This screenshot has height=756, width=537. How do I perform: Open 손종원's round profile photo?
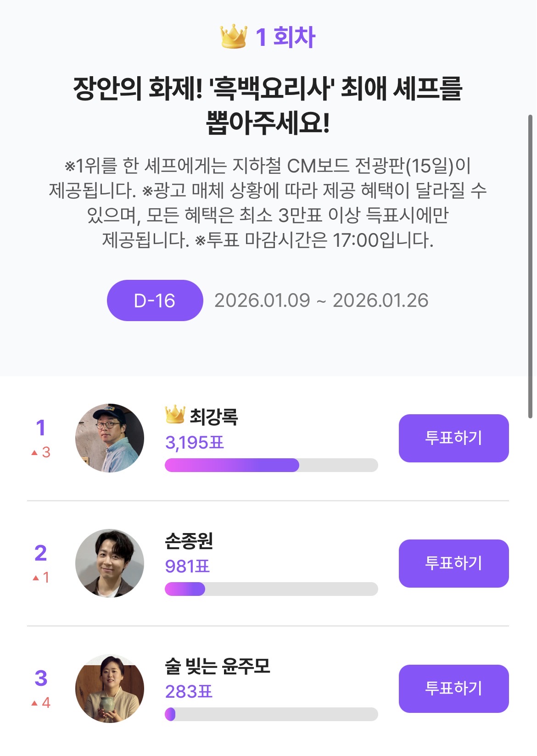pyautogui.click(x=110, y=563)
